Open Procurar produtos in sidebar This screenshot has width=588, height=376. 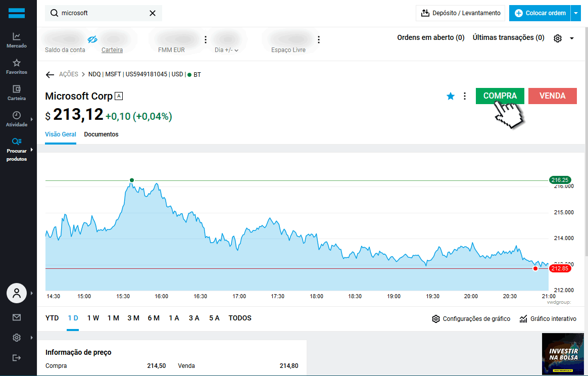pos(17,150)
